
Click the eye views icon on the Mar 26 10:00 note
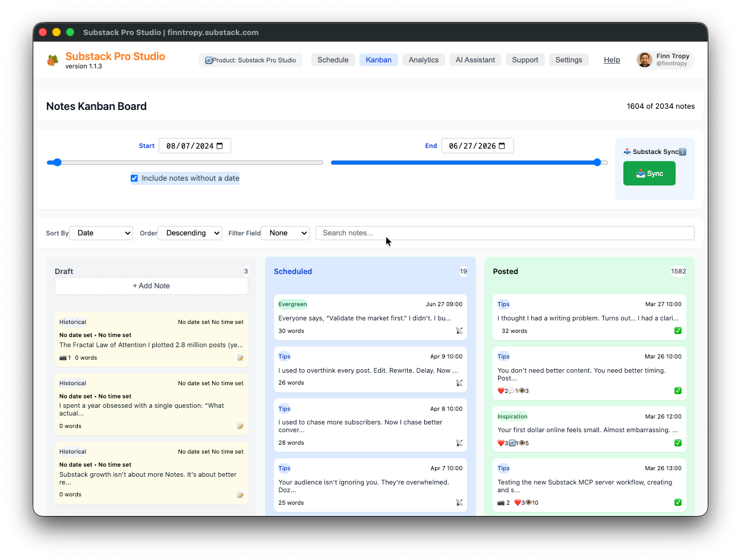point(522,391)
